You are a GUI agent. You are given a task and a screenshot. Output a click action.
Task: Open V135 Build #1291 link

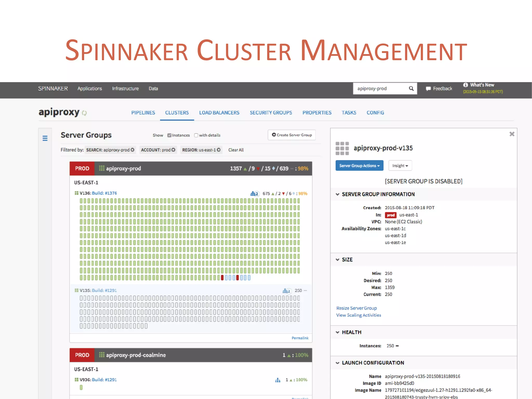click(x=104, y=290)
